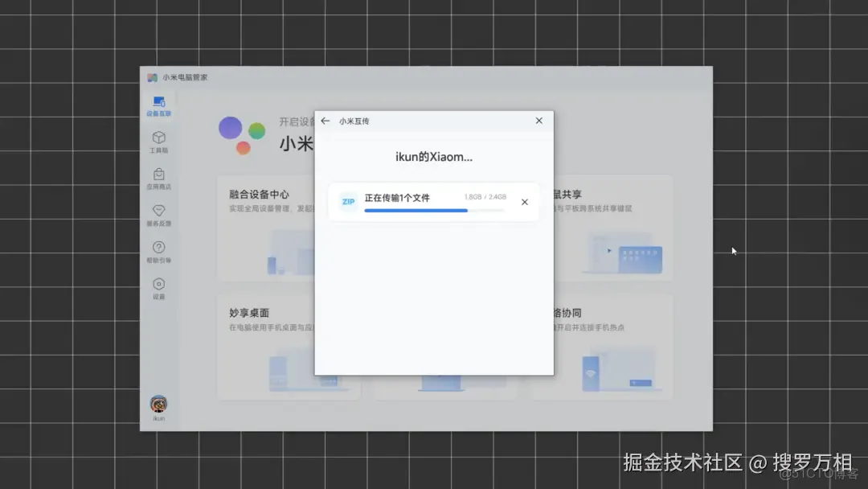Click the 服务反馈 service feedback icon
Screen dimensions: 868x489
pyautogui.click(x=158, y=213)
